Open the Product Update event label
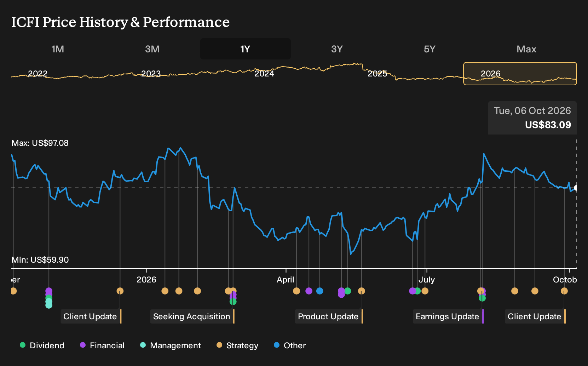The height and width of the screenshot is (366, 588). tap(329, 316)
